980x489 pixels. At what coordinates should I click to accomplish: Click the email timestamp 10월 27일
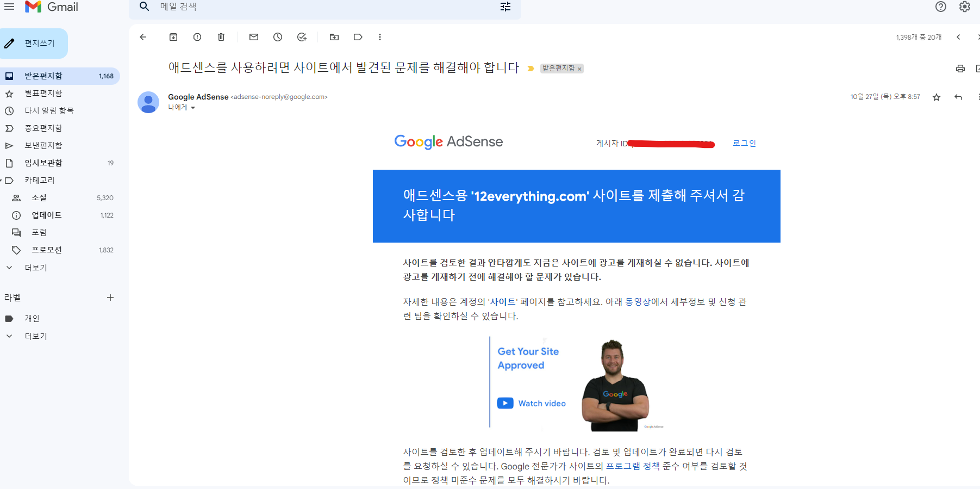coord(885,97)
